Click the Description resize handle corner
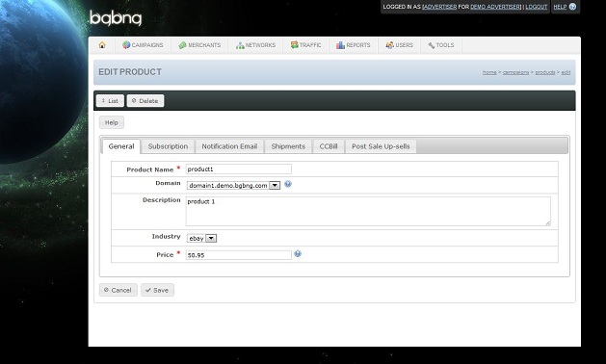 point(548,223)
